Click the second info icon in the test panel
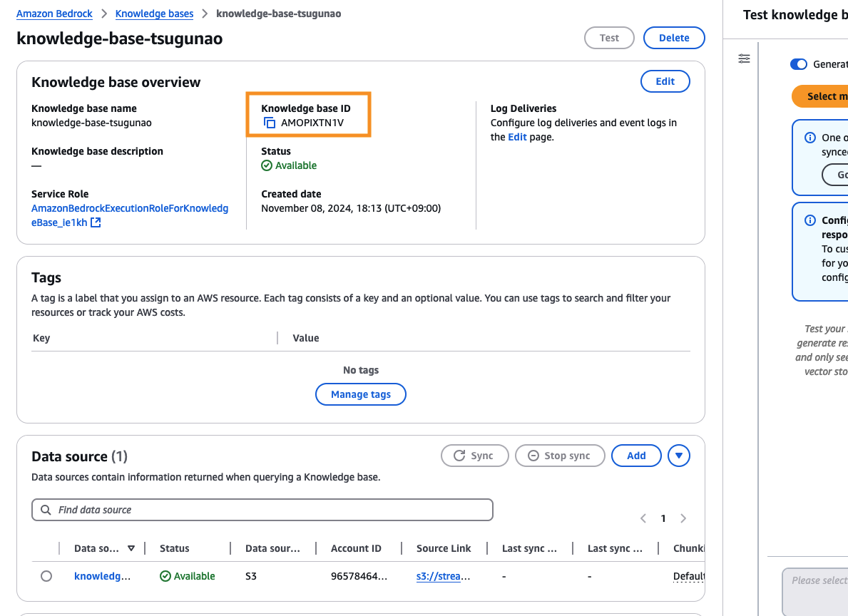 (809, 220)
